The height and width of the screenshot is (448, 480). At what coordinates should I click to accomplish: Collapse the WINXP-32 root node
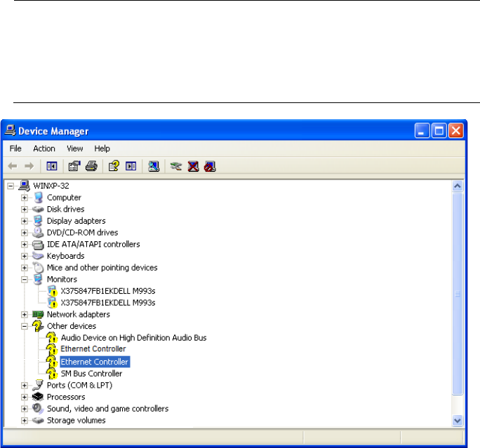tap(11, 186)
